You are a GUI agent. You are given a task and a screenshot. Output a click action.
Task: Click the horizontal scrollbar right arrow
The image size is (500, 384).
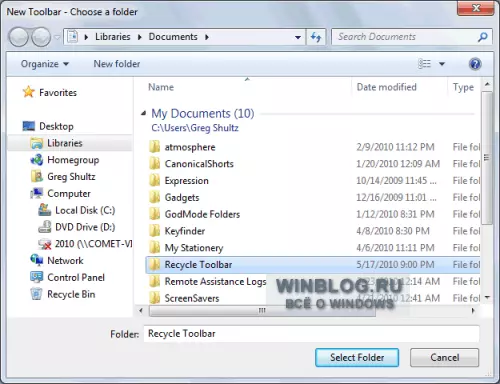coord(473,311)
